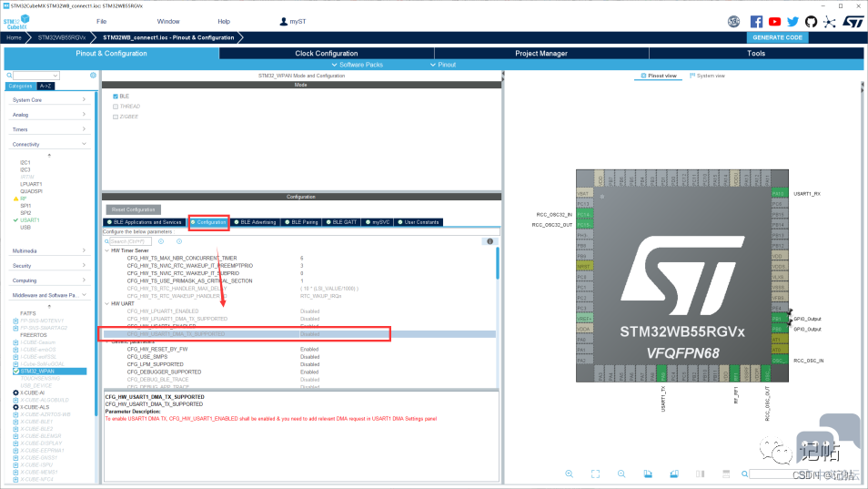Collapse the HW UART parameter group

(x=107, y=303)
